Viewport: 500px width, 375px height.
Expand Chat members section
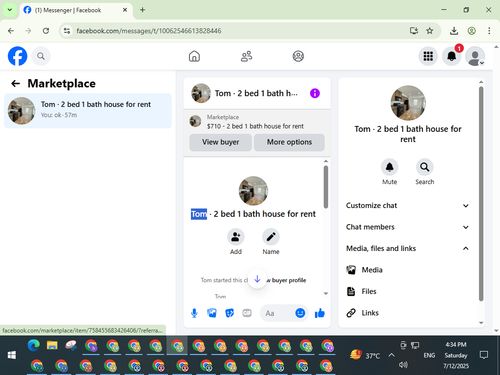tap(407, 227)
